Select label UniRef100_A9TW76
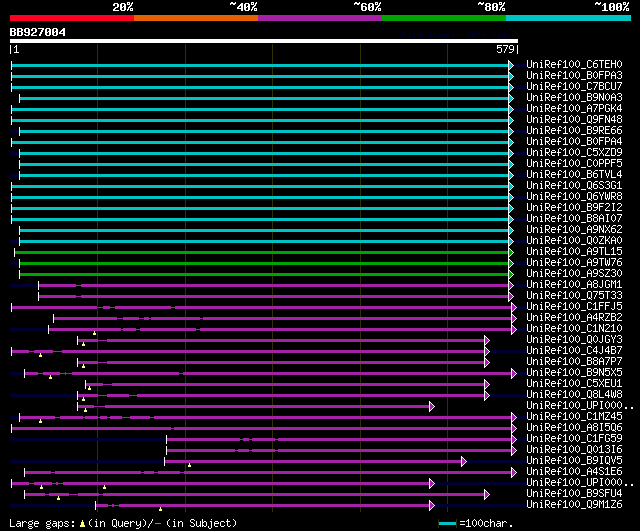This screenshot has height=531, width=640. tap(574, 263)
